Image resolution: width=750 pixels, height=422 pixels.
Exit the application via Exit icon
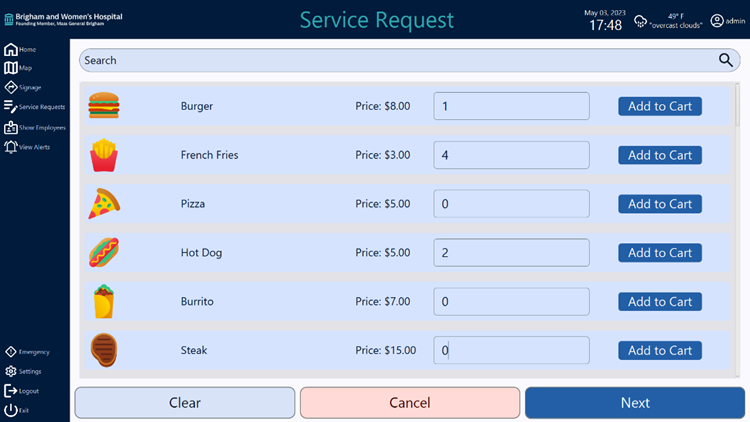[x=17, y=410]
